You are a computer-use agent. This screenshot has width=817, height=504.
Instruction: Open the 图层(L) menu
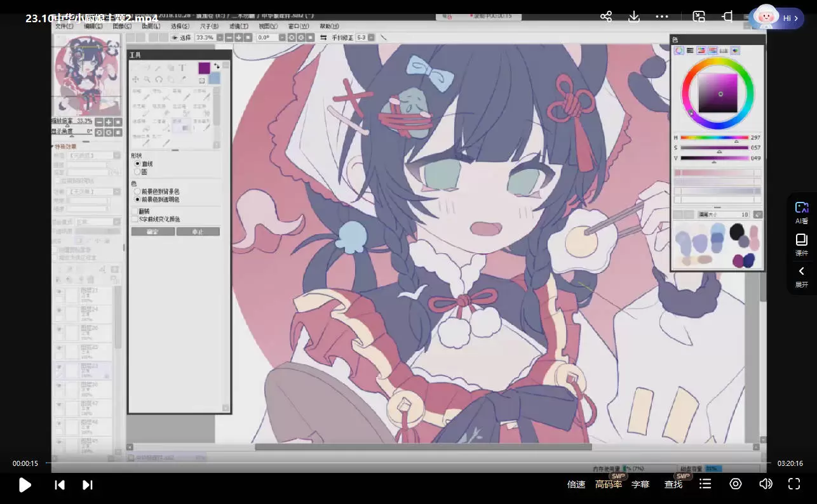coord(151,26)
